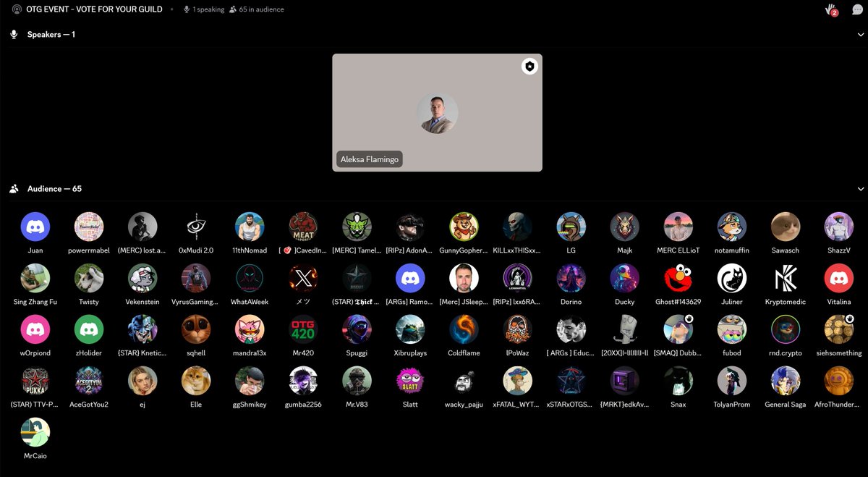Open Vekenstein's avatar

[142, 278]
